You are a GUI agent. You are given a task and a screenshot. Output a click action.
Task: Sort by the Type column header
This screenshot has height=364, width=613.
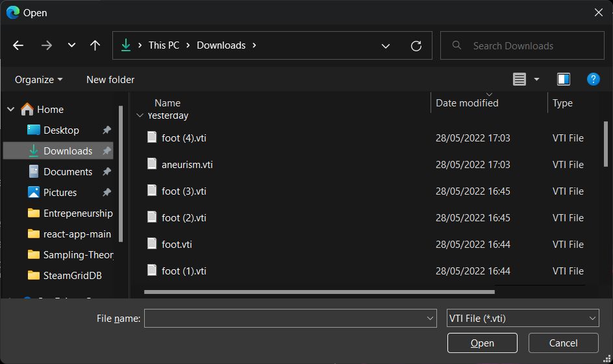pyautogui.click(x=562, y=103)
